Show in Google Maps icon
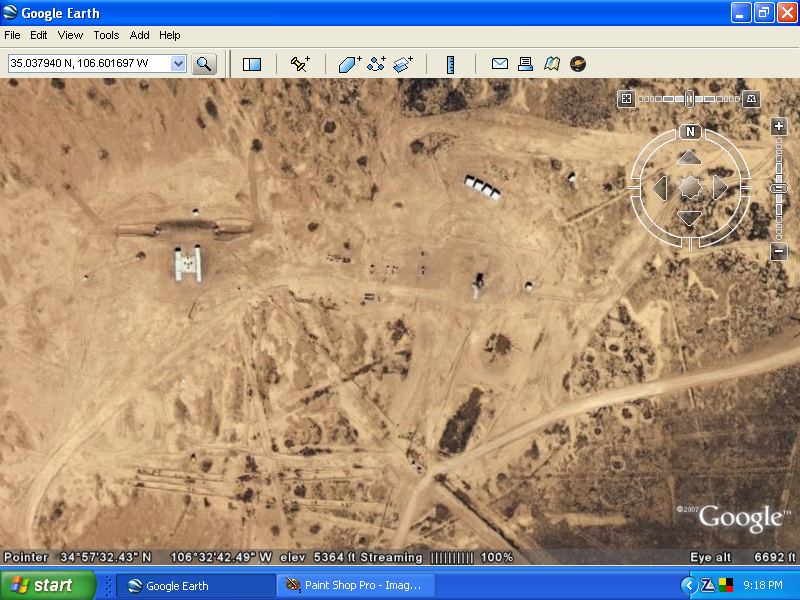Screen dimensions: 800x600 tap(552, 64)
